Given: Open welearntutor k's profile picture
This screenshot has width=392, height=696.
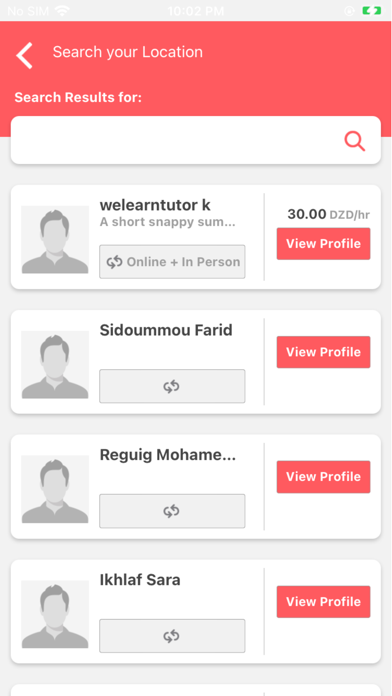Looking at the screenshot, I should point(55,240).
